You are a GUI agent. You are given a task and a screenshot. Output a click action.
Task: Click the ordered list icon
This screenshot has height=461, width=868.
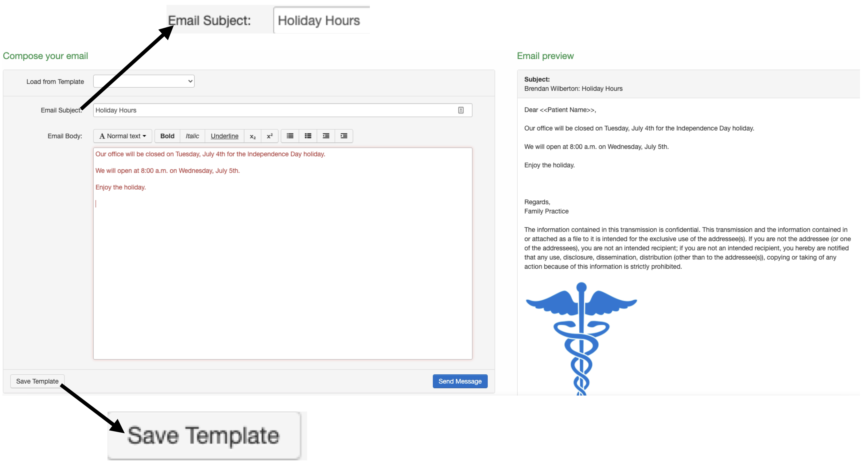tap(308, 136)
